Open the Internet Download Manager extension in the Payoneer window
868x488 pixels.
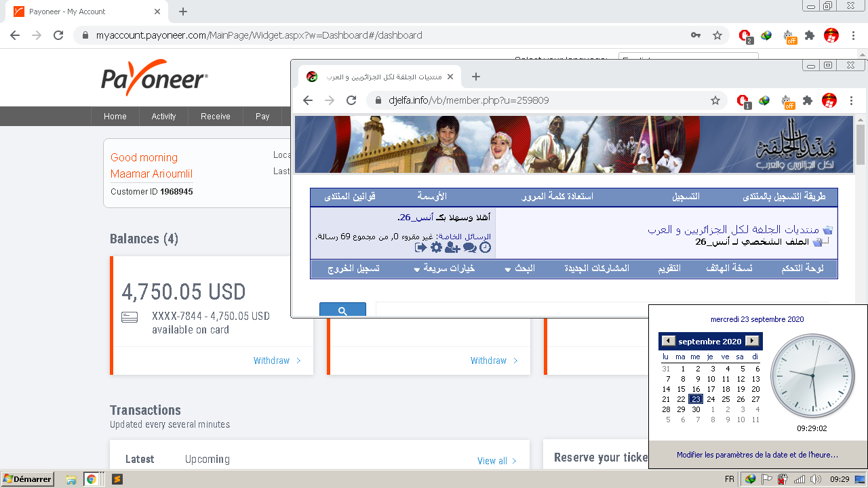click(x=766, y=35)
